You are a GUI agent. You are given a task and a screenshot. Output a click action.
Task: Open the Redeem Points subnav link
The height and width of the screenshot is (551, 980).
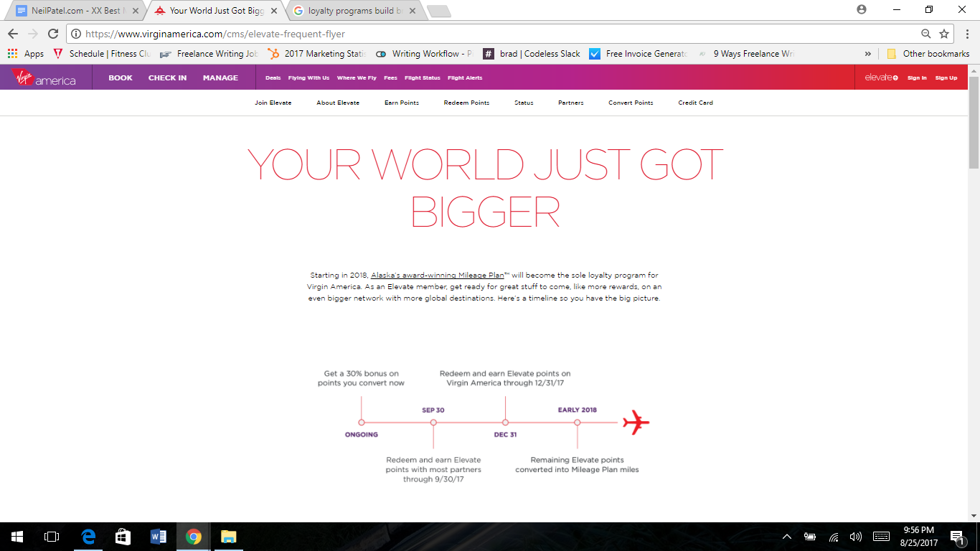pos(466,103)
